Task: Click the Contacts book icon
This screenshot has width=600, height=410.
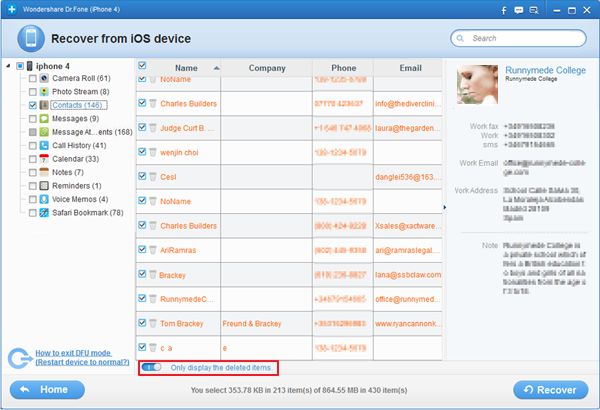Action: coord(44,105)
